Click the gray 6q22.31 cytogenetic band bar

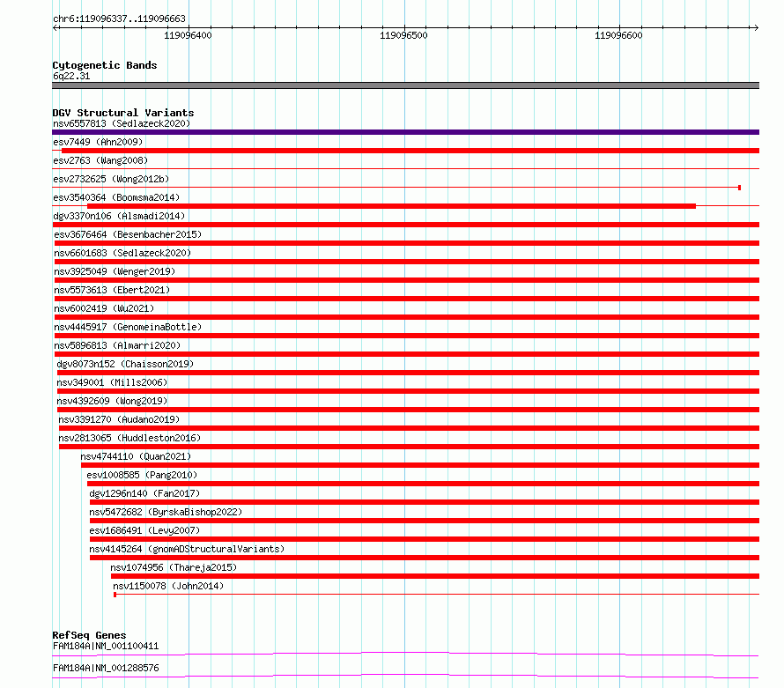(405, 85)
